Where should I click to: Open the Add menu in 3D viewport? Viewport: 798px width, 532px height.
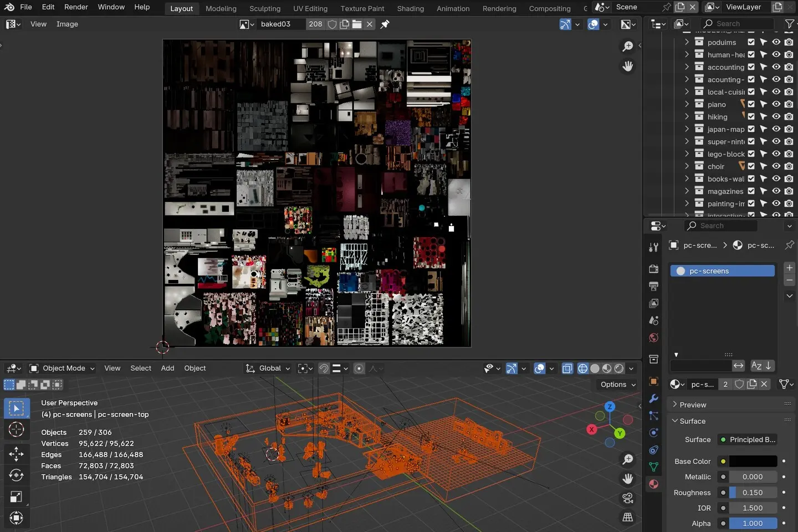pos(167,368)
